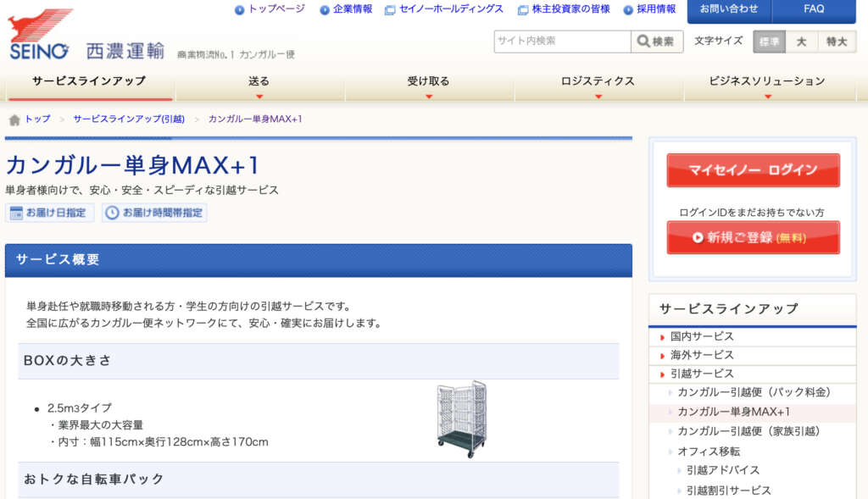The width and height of the screenshot is (868, 499).
Task: Click the BOXの大きさ heading
Action: point(68,361)
